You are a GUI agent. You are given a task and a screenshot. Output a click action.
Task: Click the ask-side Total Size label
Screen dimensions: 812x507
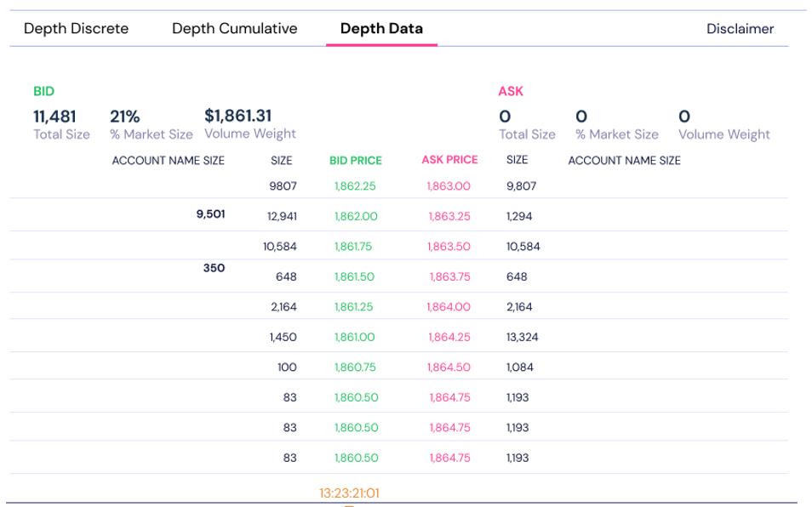coord(527,134)
